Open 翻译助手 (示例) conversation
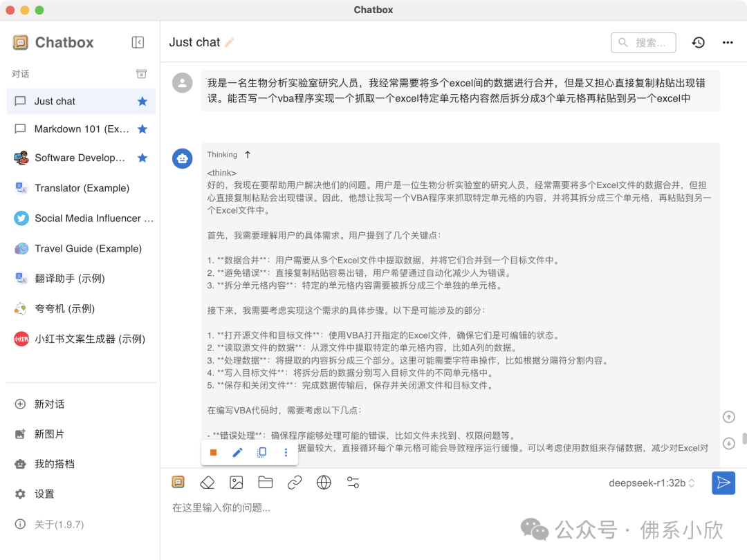The width and height of the screenshot is (747, 560). (81, 279)
